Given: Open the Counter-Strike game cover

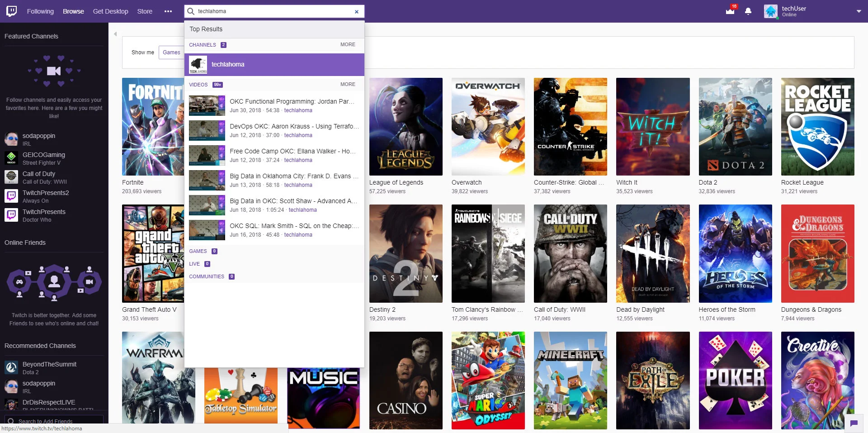Looking at the screenshot, I should (x=571, y=127).
